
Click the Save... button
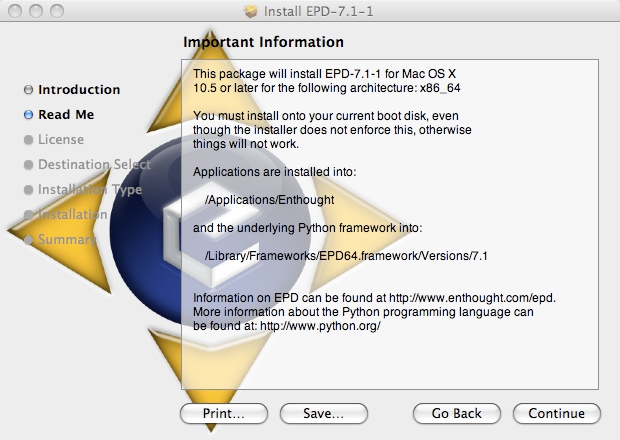coord(324,414)
